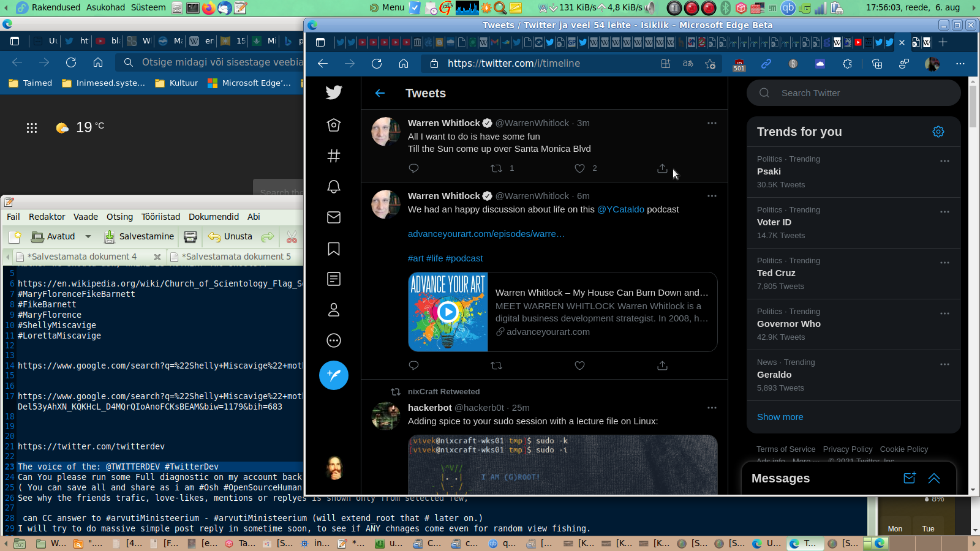This screenshot has height=551, width=980.
Task: Open the Edge Collections icon
Action: [876, 64]
